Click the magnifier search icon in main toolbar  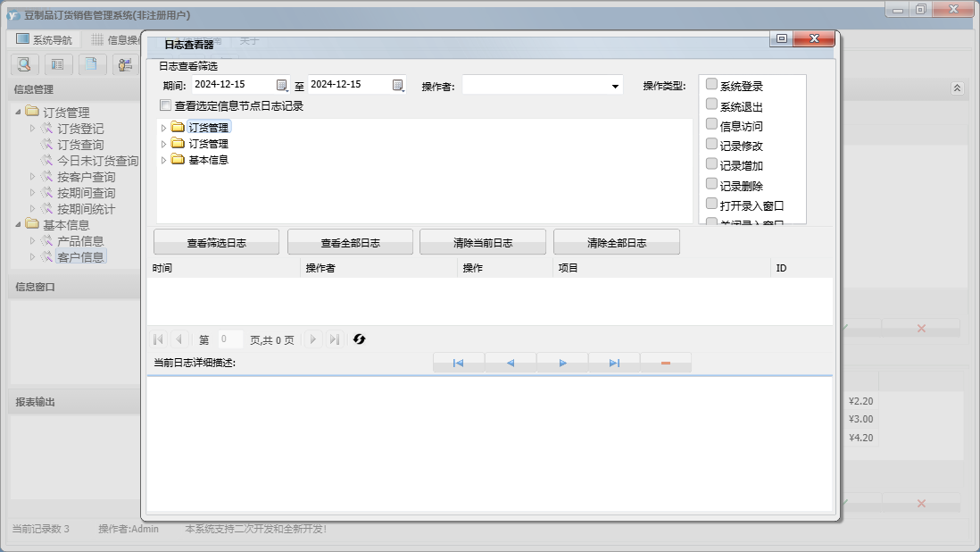click(25, 63)
